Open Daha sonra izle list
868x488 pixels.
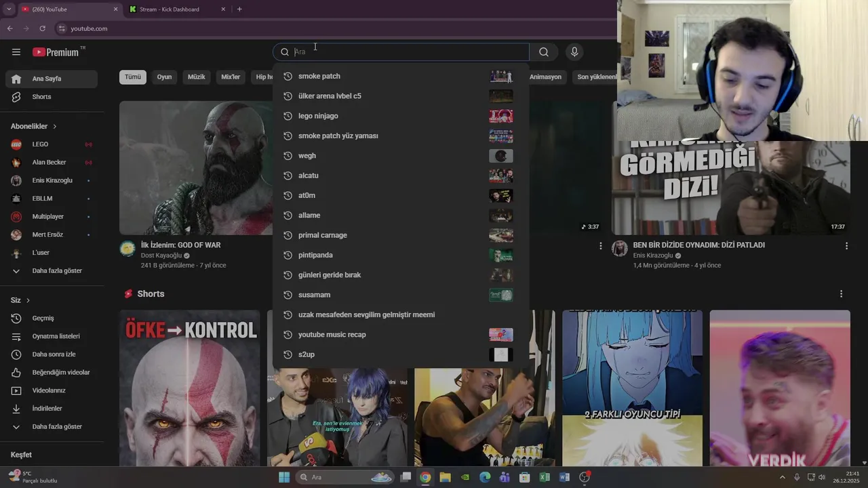tap(52, 354)
